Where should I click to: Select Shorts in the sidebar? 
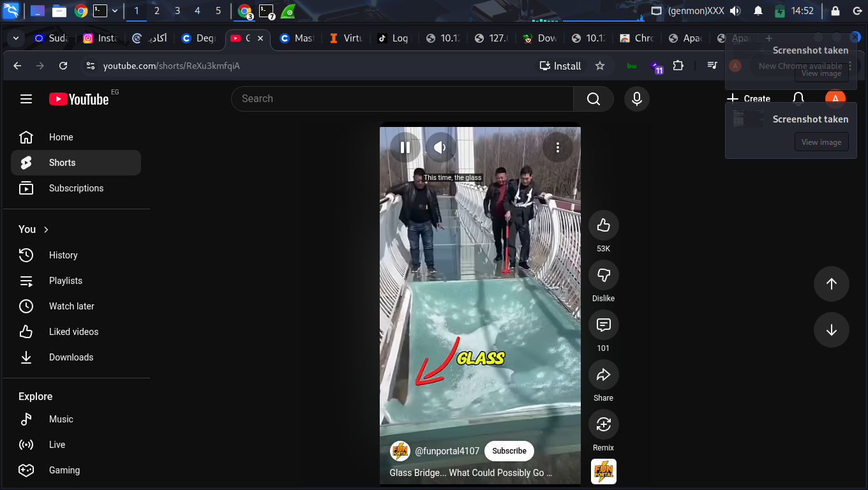76,163
